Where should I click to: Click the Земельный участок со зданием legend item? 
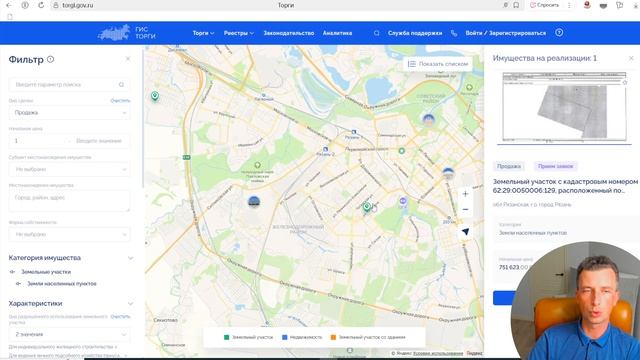368,337
